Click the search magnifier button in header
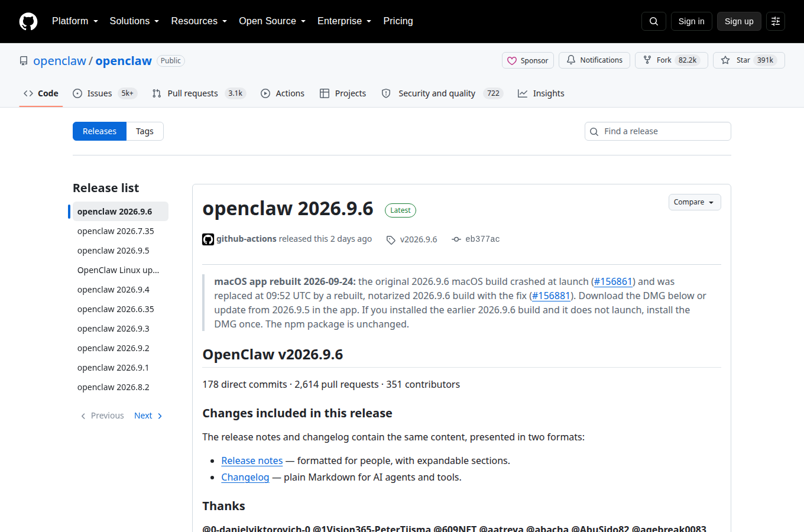 [654, 21]
